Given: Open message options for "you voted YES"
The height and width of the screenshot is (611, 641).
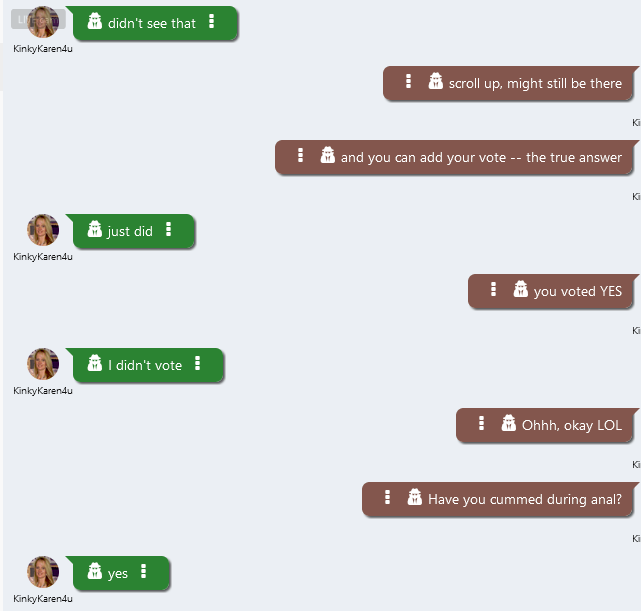Looking at the screenshot, I should pyautogui.click(x=493, y=290).
